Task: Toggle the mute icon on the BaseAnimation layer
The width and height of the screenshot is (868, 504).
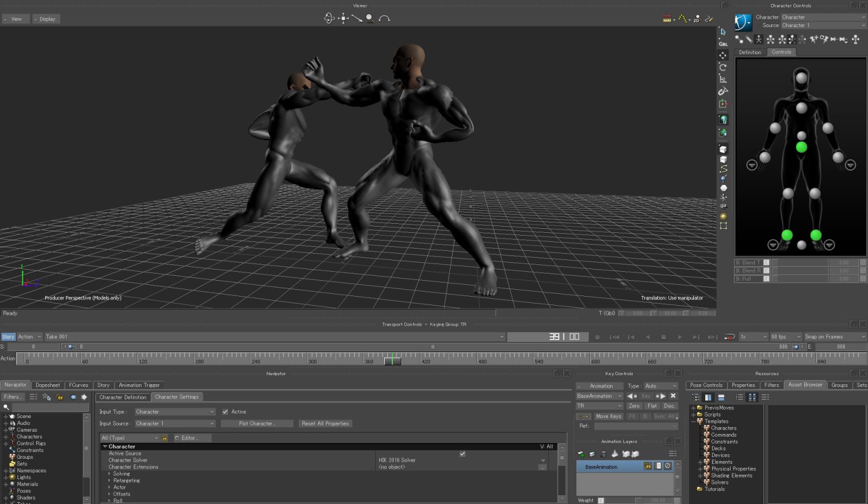Action: pyautogui.click(x=668, y=466)
